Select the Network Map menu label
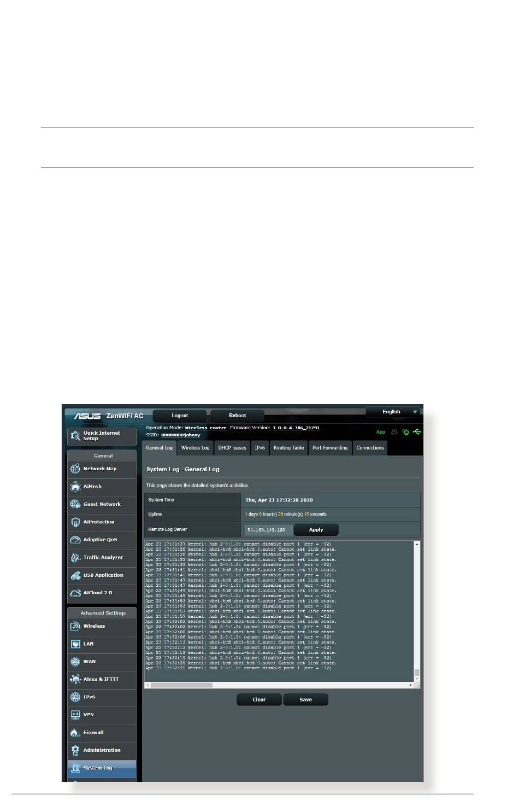 (x=100, y=469)
